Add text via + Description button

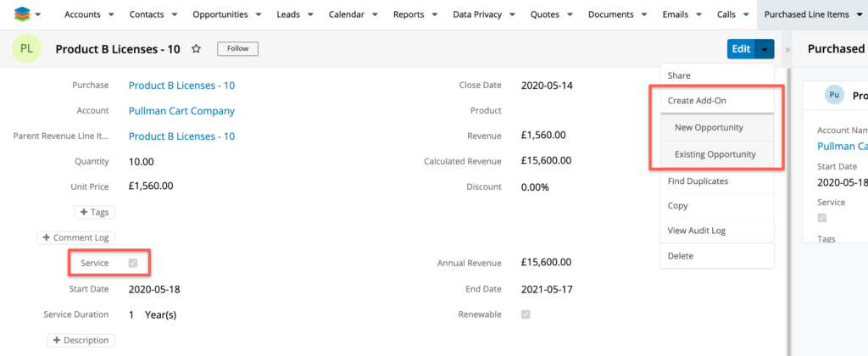(x=81, y=340)
